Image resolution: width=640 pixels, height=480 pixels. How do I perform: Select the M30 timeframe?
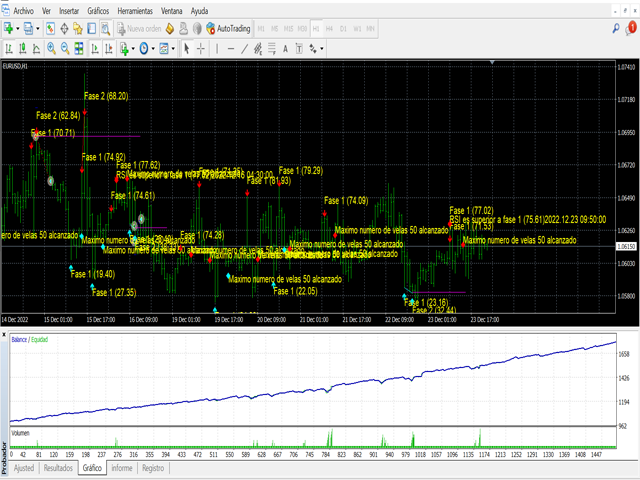302,29
